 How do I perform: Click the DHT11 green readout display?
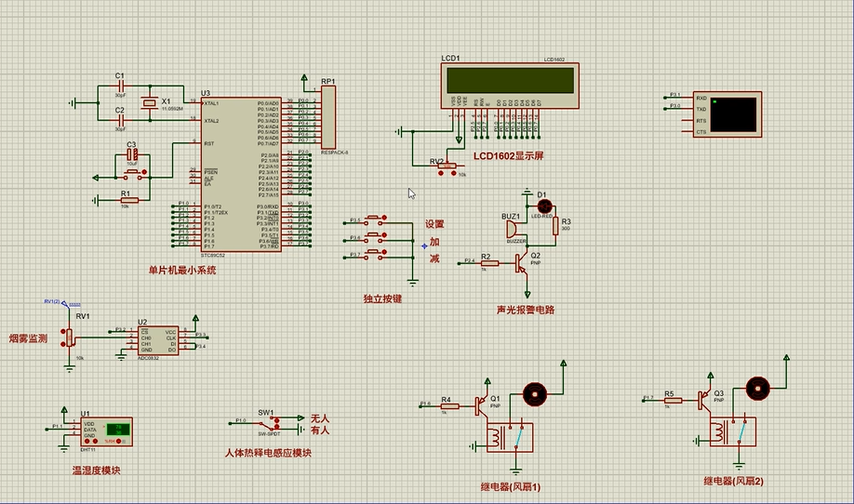point(118,429)
